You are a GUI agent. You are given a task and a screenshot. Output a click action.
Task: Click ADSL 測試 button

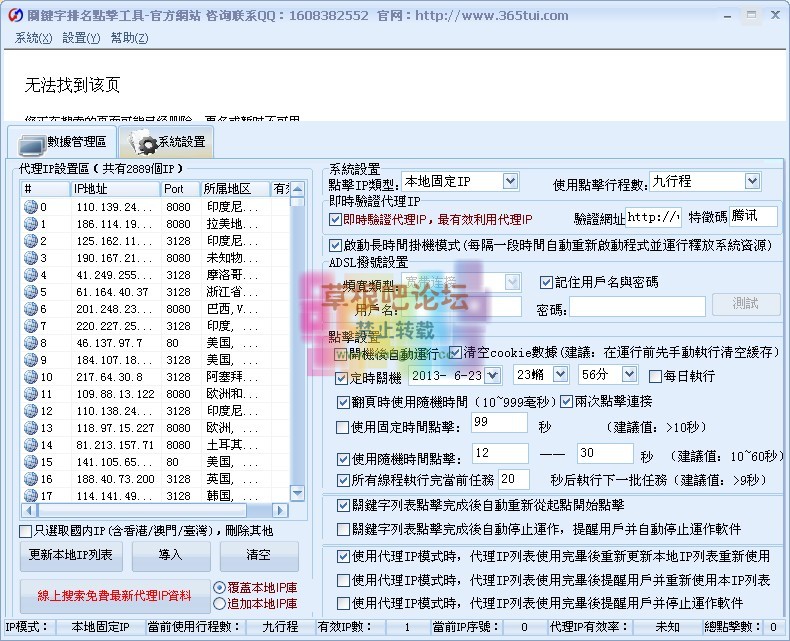[746, 304]
